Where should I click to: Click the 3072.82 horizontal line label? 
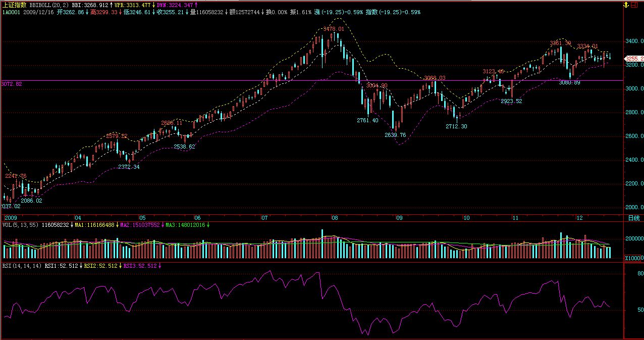(12, 84)
